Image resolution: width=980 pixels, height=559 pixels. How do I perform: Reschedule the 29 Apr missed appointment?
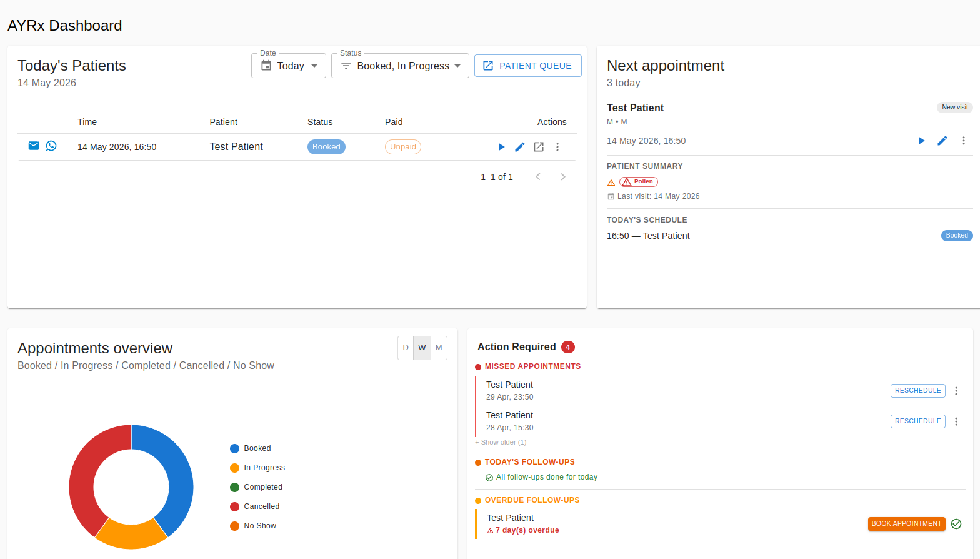point(917,391)
